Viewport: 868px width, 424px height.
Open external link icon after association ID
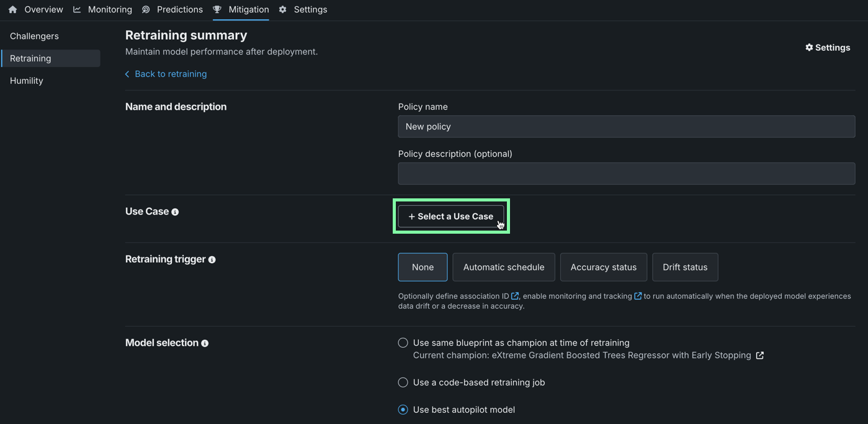pyautogui.click(x=515, y=296)
